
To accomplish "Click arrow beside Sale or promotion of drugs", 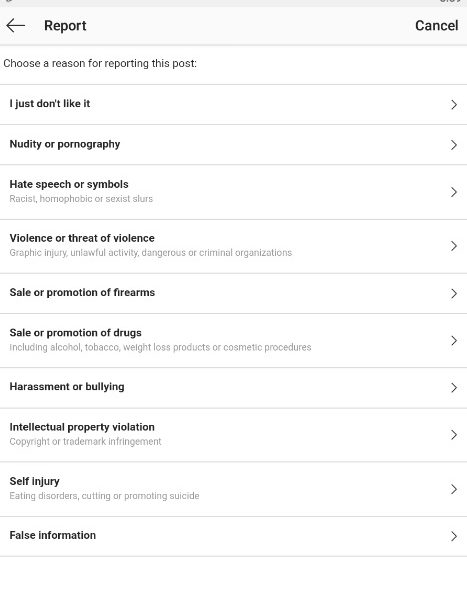I will pos(454,341).
